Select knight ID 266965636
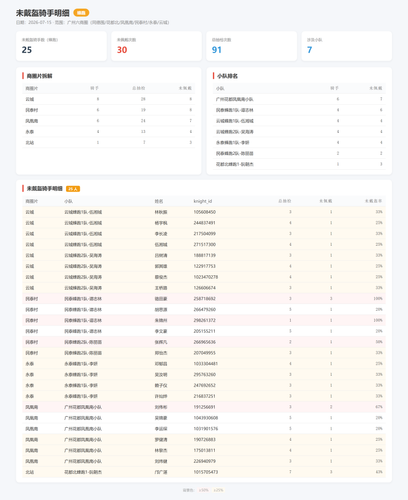Image resolution: width=408 pixels, height=500 pixels. [205, 342]
